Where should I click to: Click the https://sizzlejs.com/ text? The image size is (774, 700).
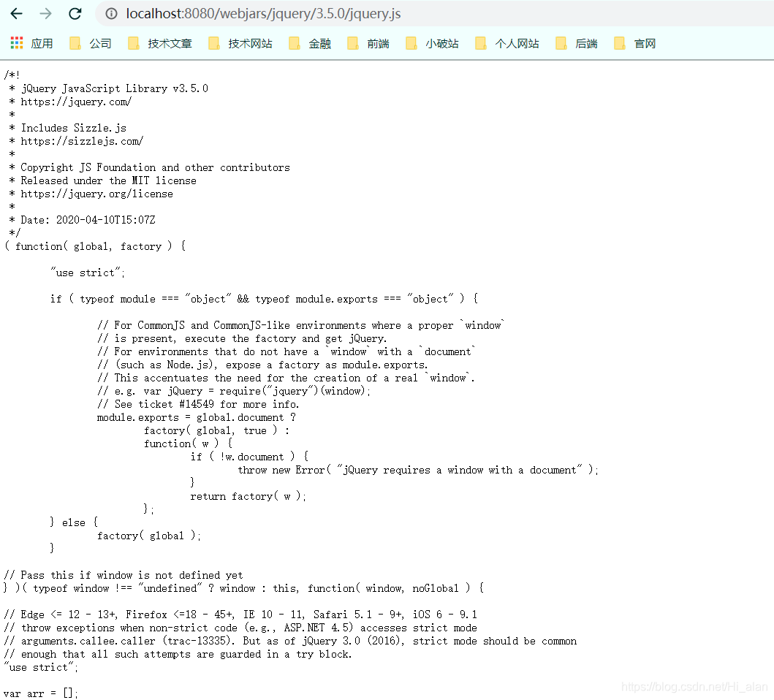point(82,141)
